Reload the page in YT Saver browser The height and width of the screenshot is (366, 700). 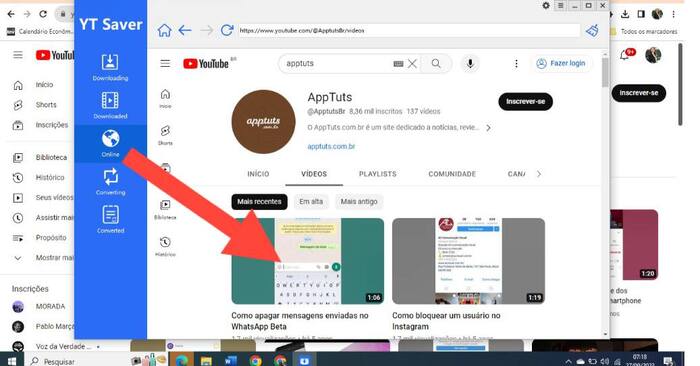[227, 30]
